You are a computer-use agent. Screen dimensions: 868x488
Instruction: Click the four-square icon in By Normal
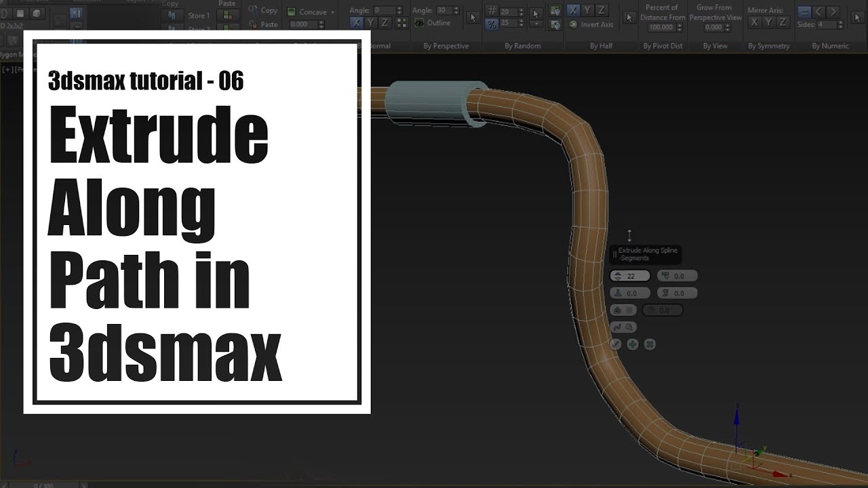click(401, 22)
